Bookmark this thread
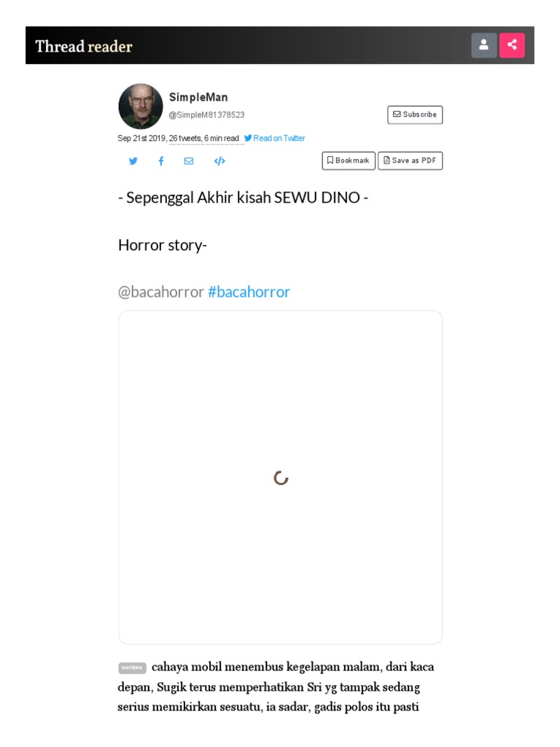This screenshot has width=560, height=747. [x=349, y=160]
